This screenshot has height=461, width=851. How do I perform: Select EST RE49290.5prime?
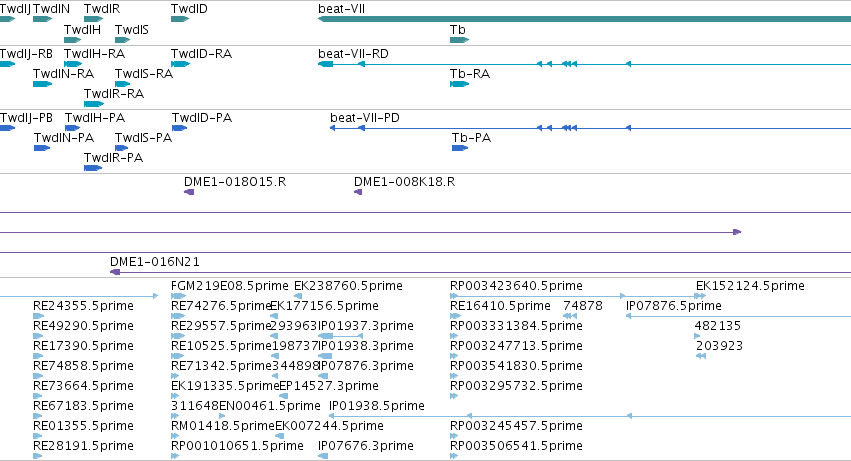point(83,326)
